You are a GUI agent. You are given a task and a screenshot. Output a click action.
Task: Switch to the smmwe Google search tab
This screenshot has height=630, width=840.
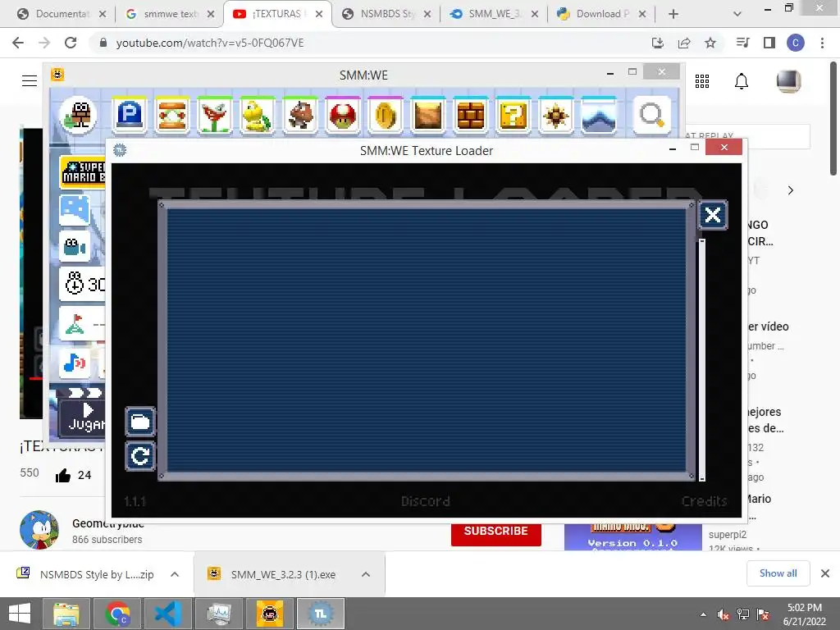point(170,14)
